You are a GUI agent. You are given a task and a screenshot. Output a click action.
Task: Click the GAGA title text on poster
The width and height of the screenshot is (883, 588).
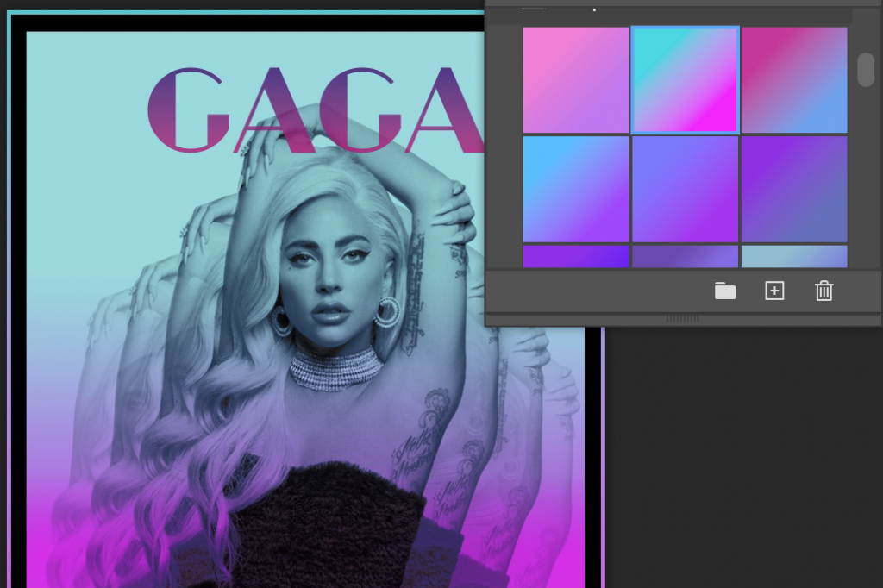[316, 110]
